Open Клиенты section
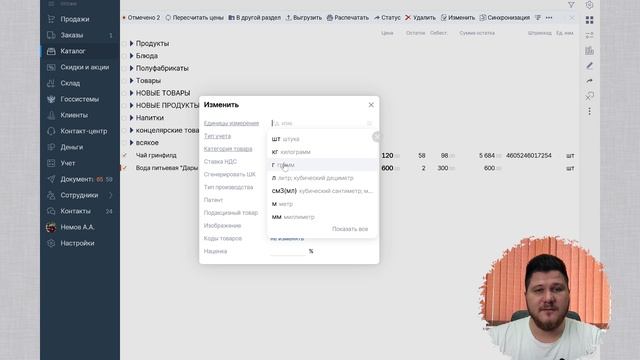Viewport: 640px width, 360px height. pyautogui.click(x=74, y=115)
